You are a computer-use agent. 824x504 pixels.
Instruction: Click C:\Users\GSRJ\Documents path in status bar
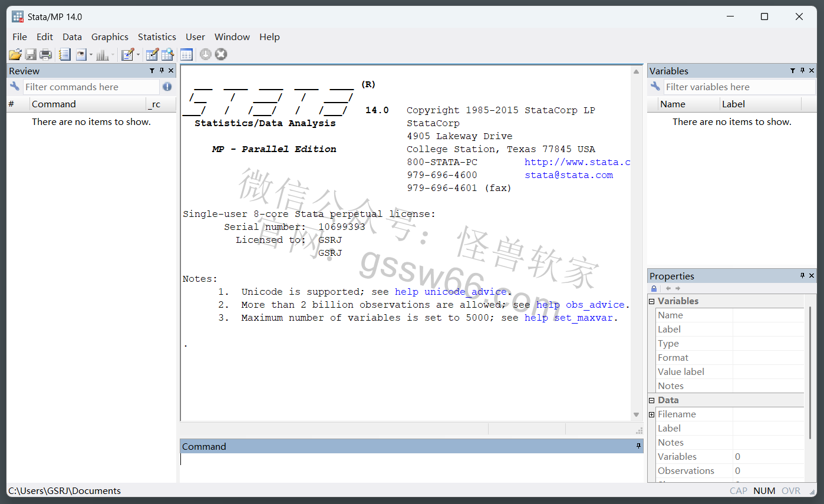click(x=64, y=490)
